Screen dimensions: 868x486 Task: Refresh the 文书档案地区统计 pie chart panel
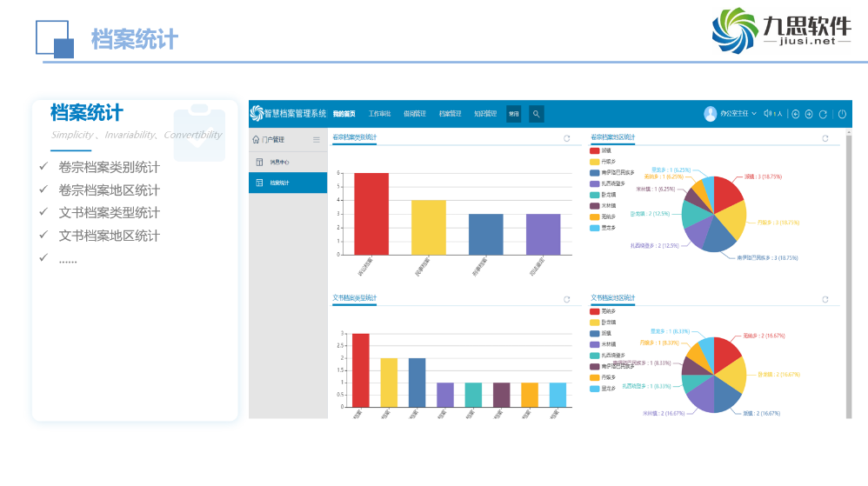click(825, 299)
